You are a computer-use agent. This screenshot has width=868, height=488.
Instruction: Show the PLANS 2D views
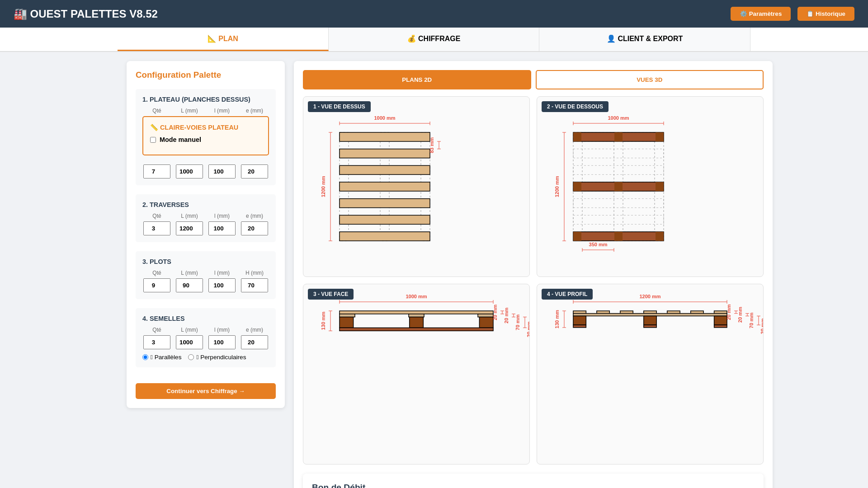pos(417,80)
